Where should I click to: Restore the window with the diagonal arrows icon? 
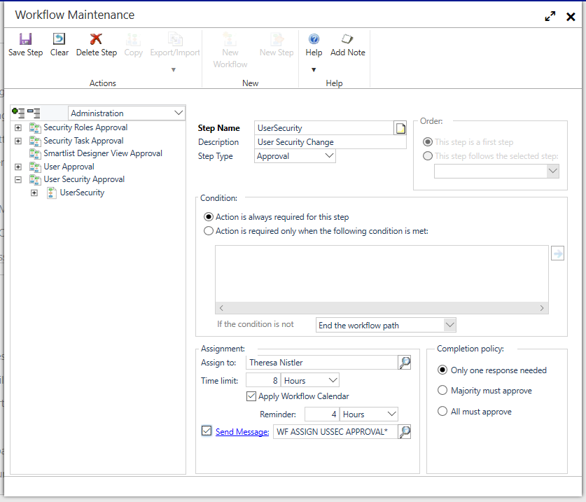pos(550,16)
